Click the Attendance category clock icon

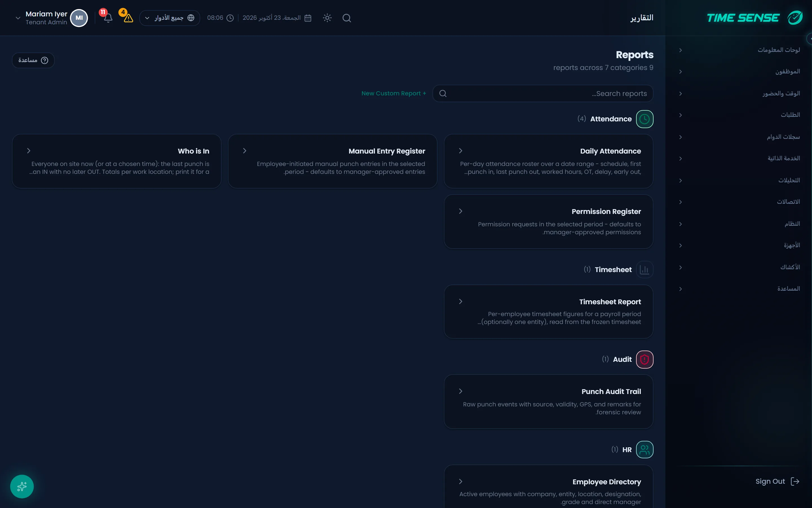[644, 119]
